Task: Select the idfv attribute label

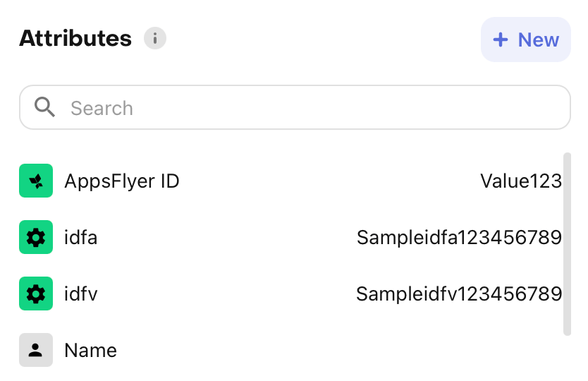Action: pyautogui.click(x=80, y=294)
